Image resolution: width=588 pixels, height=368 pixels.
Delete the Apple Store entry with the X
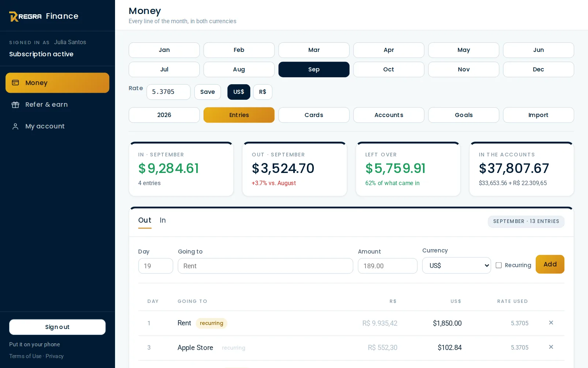tap(551, 347)
